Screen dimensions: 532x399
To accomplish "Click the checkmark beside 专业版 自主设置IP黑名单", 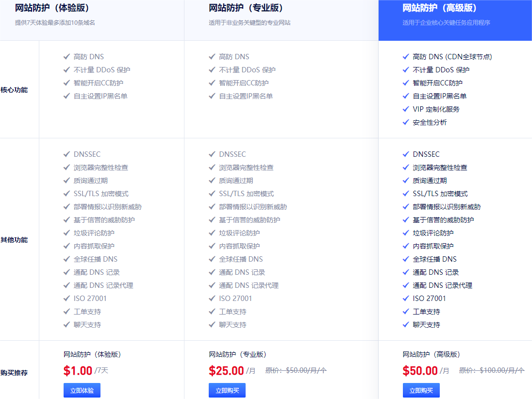I will pyautogui.click(x=212, y=96).
